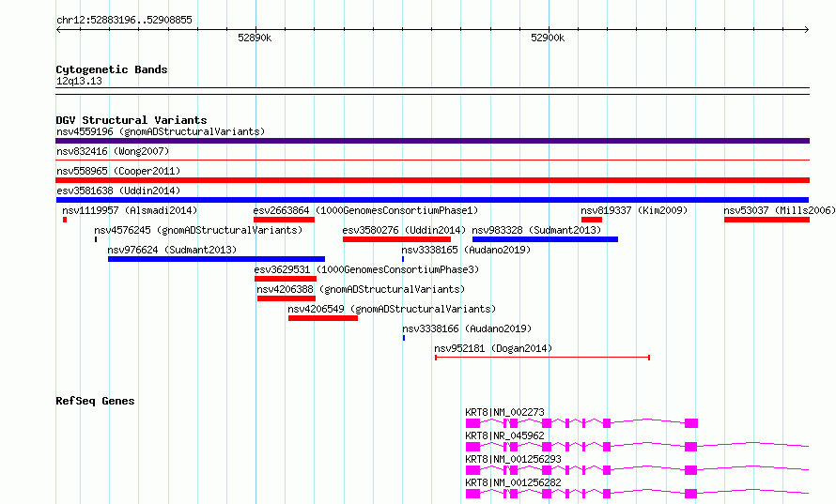Viewport: 836px width, 504px height.
Task: Click the nsv4206549 red variant bar
Action: click(x=323, y=318)
